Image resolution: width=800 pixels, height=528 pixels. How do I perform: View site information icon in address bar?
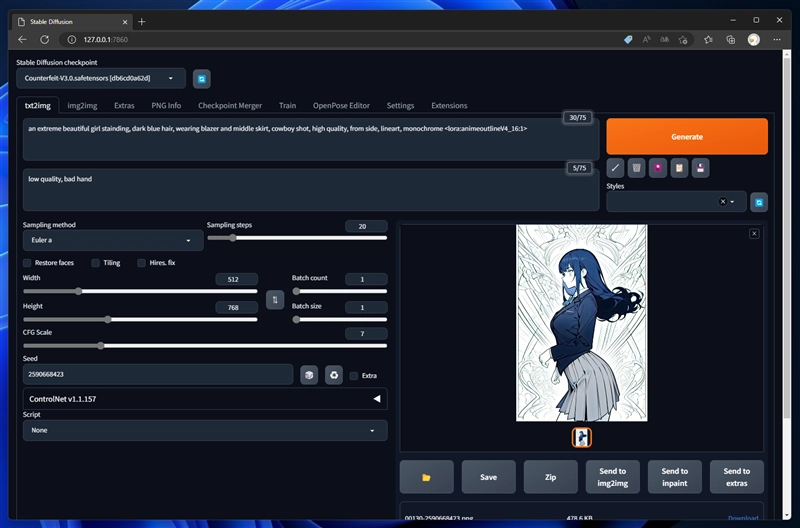point(72,39)
